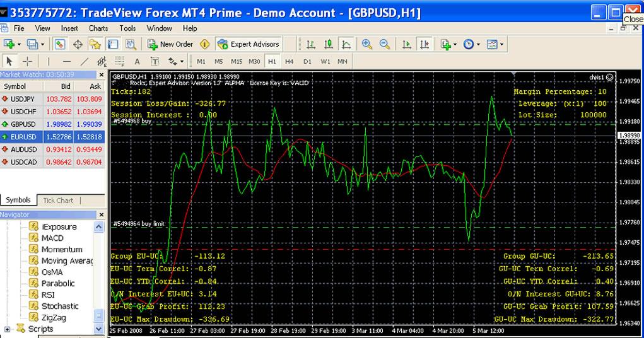Open the Tools menu
The height and width of the screenshot is (338, 644).
(128, 28)
